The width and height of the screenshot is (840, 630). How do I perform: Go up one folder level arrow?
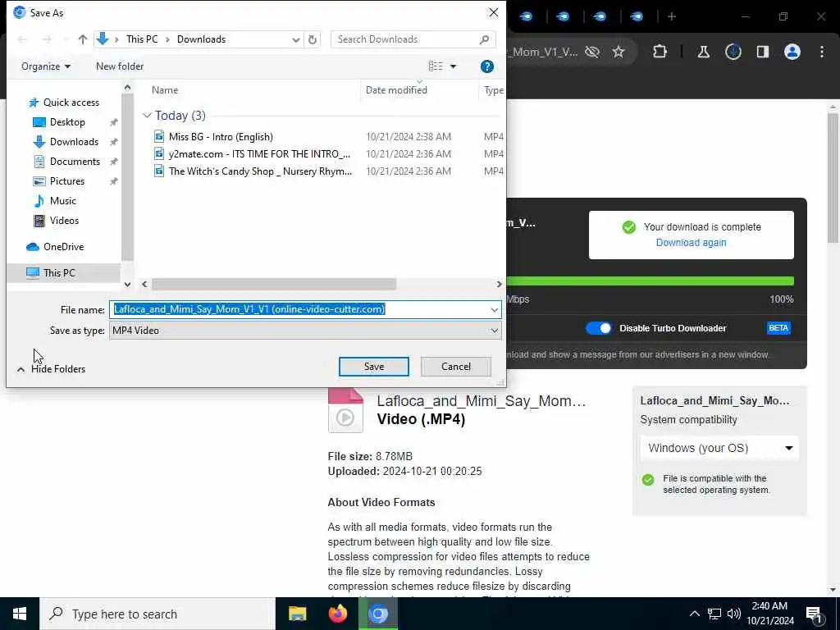pyautogui.click(x=83, y=39)
